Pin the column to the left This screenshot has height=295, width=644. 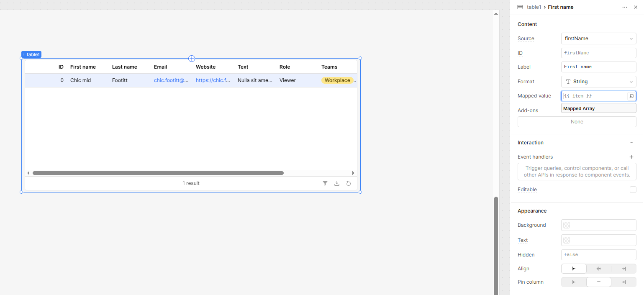[574, 282]
